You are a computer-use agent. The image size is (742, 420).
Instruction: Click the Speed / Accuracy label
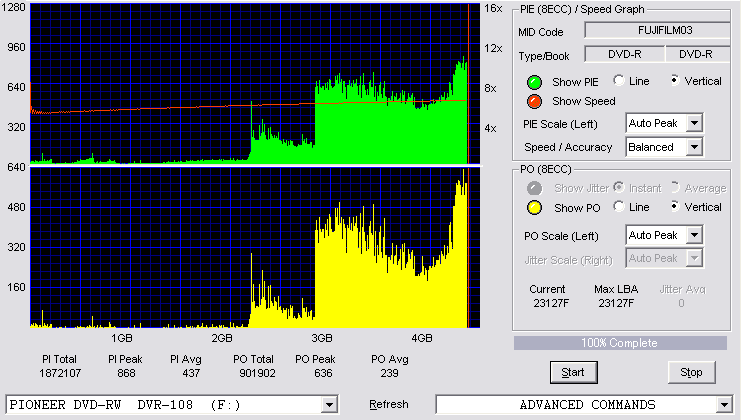tap(568, 147)
